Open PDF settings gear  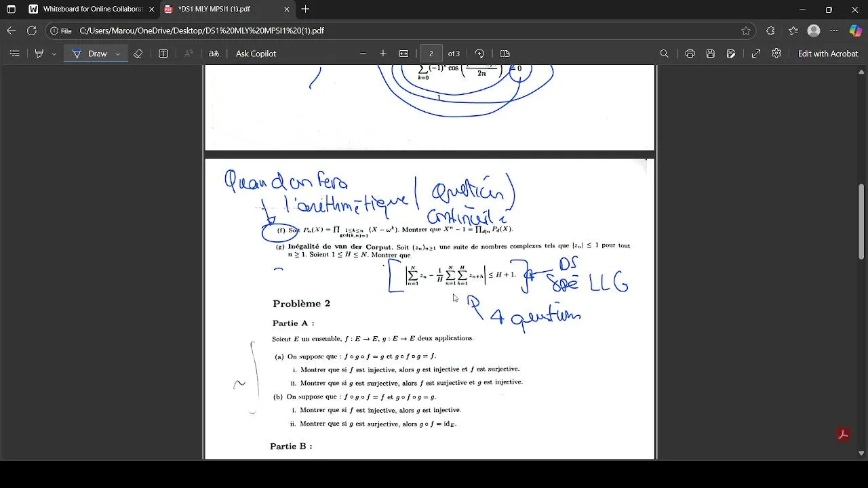776,54
